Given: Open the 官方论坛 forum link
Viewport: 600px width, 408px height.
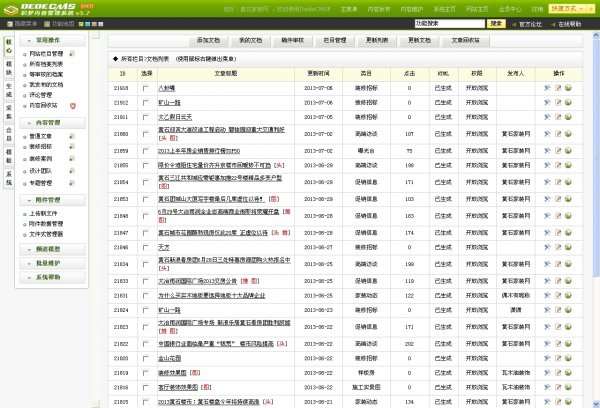Looking at the screenshot, I should coord(530,24).
